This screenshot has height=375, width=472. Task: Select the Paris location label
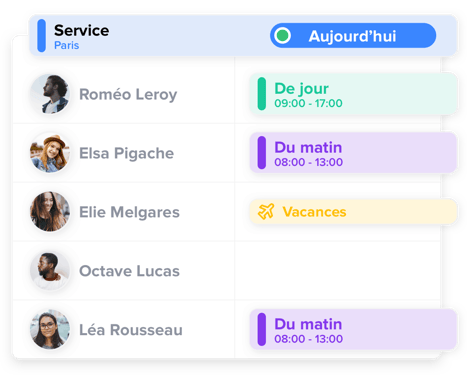click(x=67, y=45)
